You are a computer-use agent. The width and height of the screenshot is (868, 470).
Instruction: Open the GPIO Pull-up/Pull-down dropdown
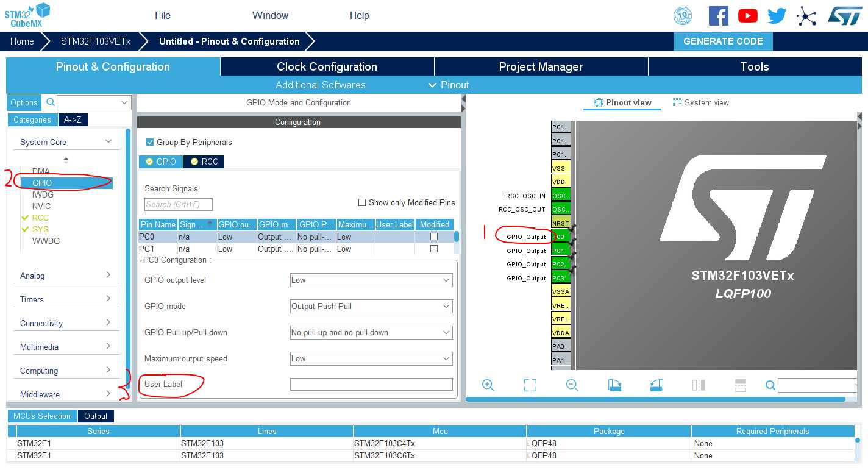(x=371, y=333)
